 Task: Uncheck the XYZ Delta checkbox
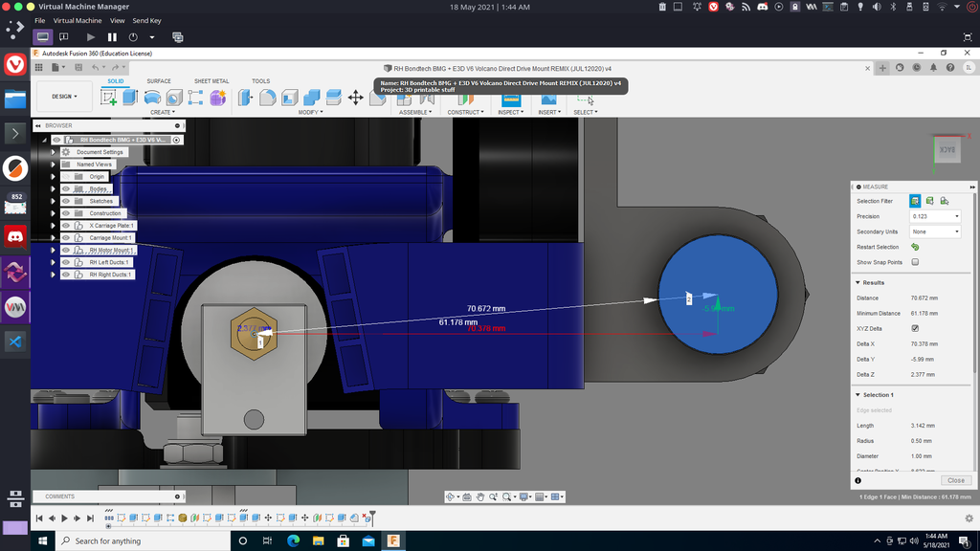coord(915,329)
